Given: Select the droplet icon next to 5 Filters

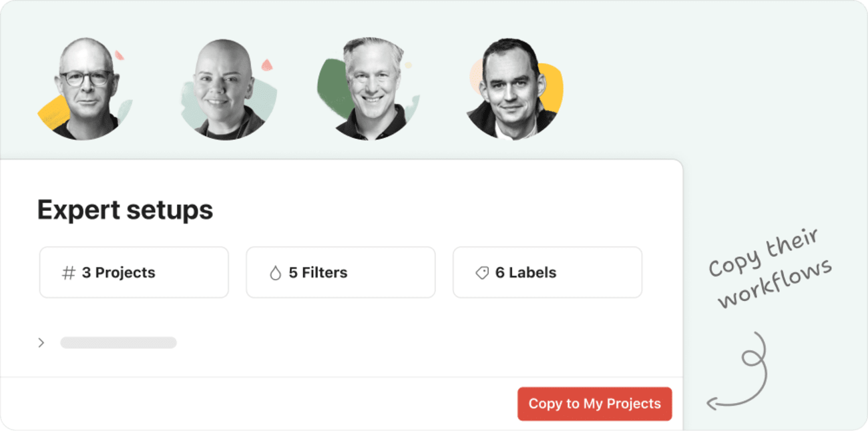Looking at the screenshot, I should (274, 272).
